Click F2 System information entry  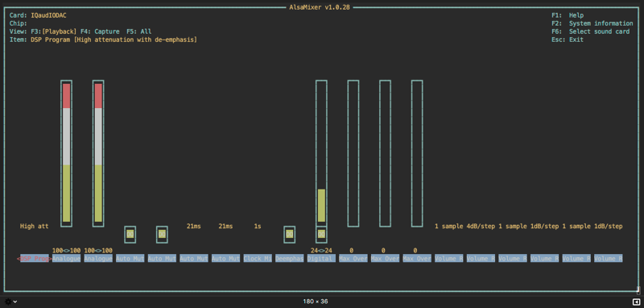pyautogui.click(x=592, y=23)
